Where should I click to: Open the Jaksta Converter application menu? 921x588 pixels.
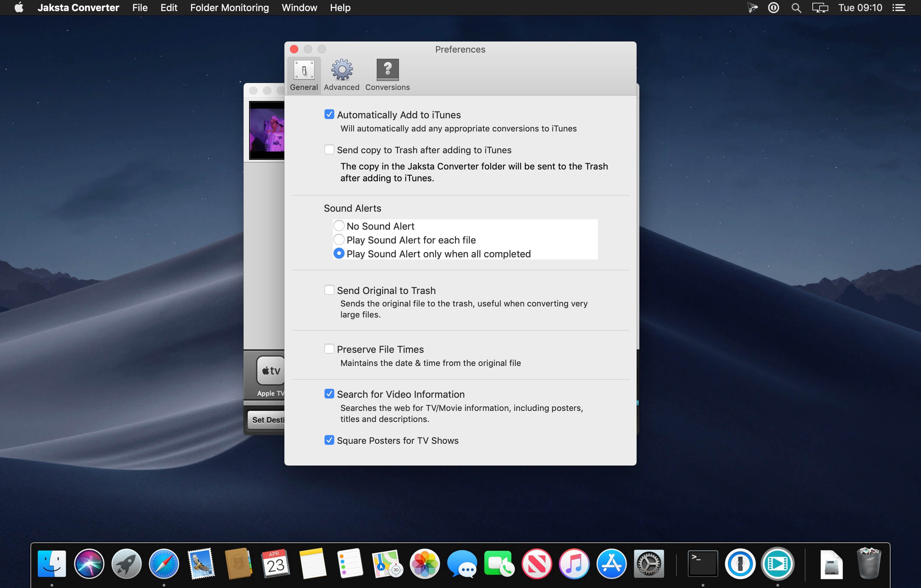pyautogui.click(x=79, y=8)
